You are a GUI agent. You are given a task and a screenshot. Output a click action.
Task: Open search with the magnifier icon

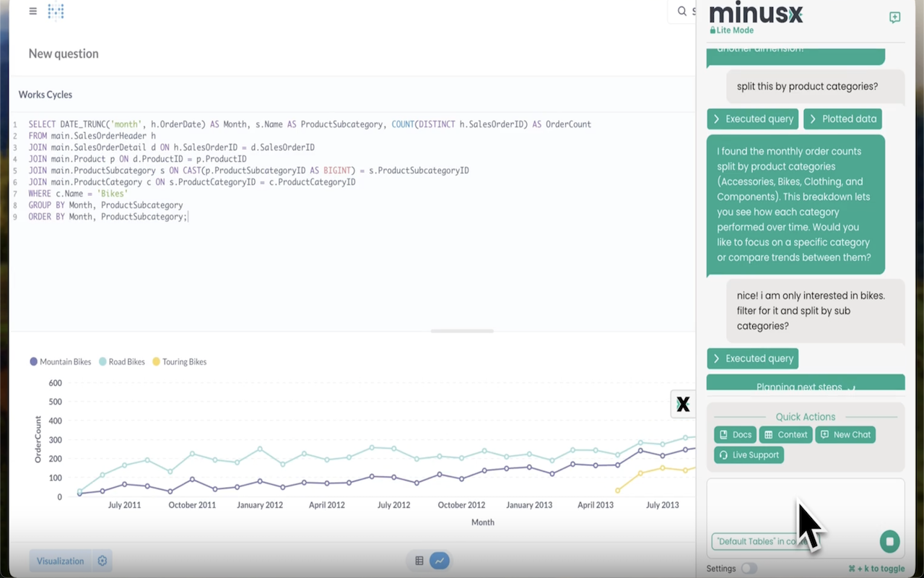(681, 12)
